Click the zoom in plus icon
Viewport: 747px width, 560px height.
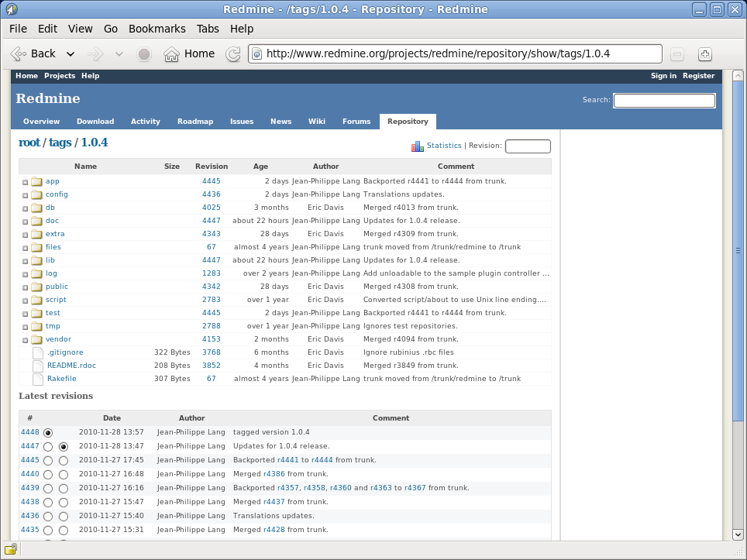[x=705, y=53]
